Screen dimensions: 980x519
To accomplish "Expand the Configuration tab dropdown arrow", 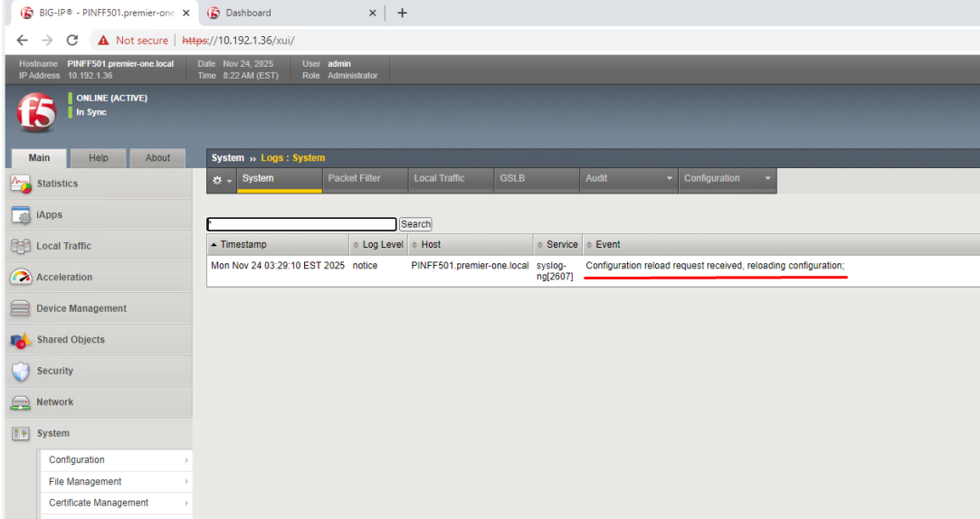I will (x=767, y=179).
